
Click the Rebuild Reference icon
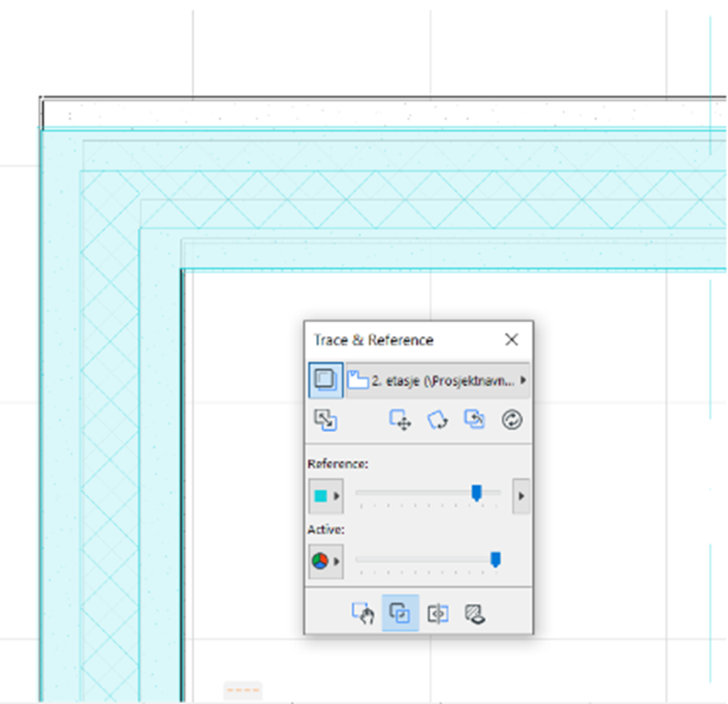tap(512, 420)
